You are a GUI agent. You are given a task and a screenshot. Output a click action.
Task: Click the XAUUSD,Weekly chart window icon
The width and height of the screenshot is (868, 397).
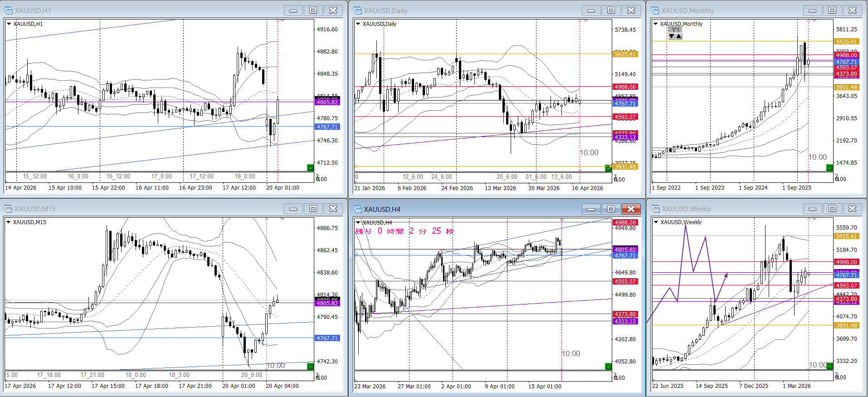(x=656, y=209)
